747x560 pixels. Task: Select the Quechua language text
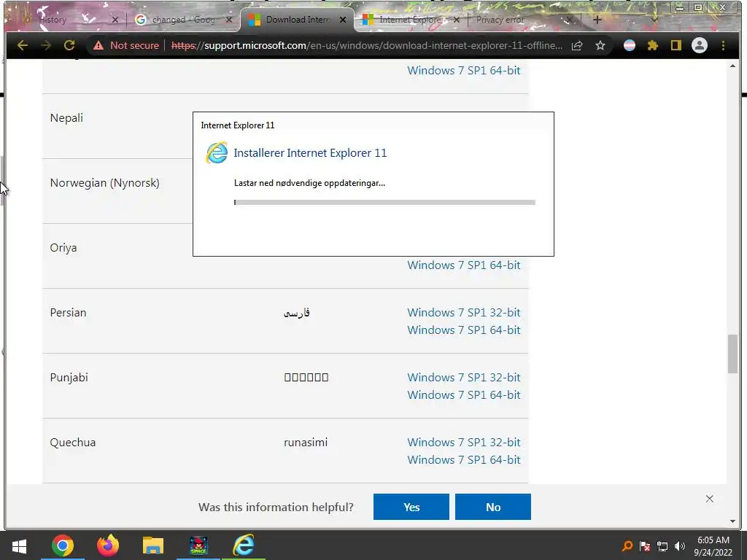click(x=73, y=442)
